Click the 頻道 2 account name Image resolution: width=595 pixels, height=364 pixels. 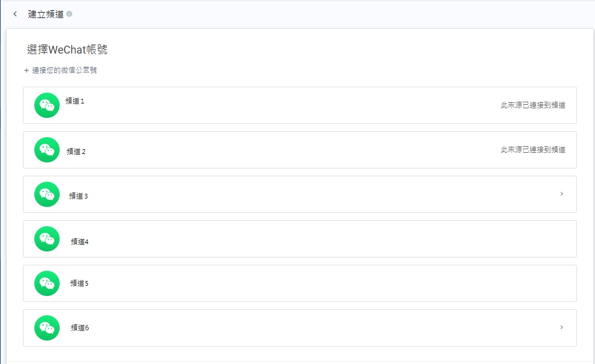[76, 152]
